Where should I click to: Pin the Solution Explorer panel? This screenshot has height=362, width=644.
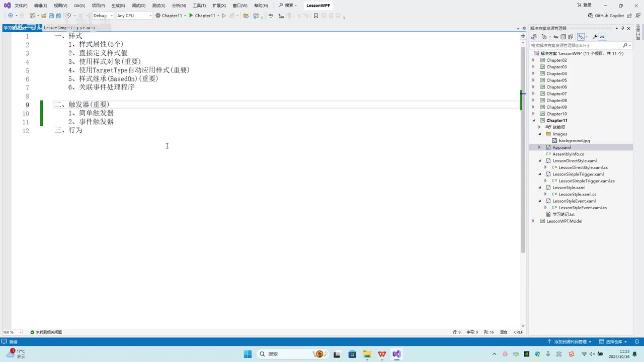pyautogui.click(x=622, y=28)
